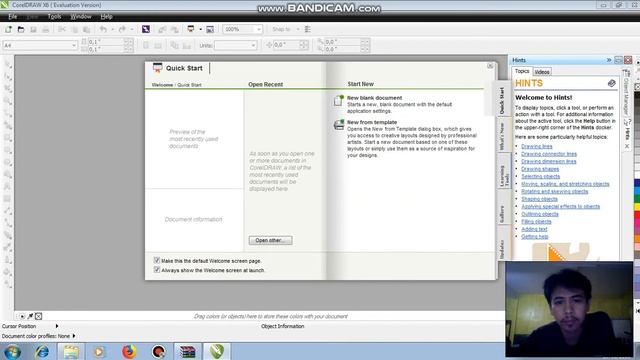The height and width of the screenshot is (360, 640).
Task: Open Windows Explorer folder from the taskbar
Action: click(71, 351)
